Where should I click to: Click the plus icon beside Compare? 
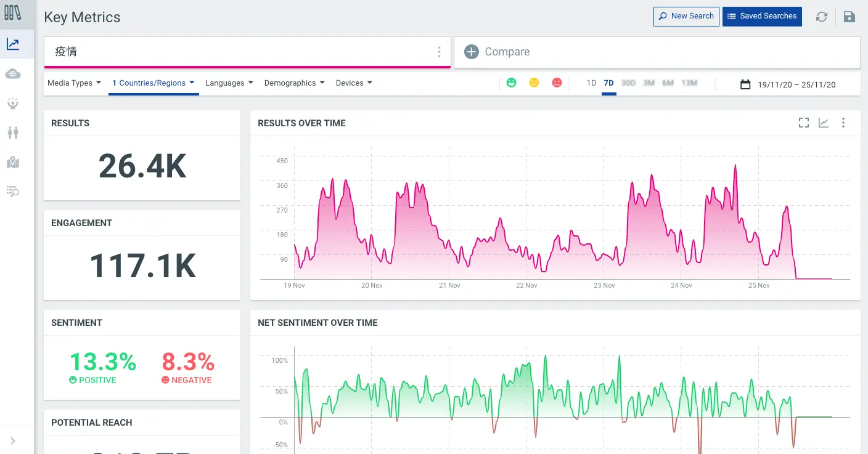[472, 52]
